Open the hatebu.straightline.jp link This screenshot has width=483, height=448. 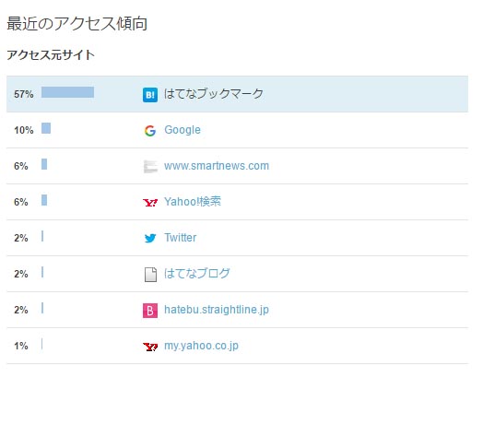[x=217, y=310]
